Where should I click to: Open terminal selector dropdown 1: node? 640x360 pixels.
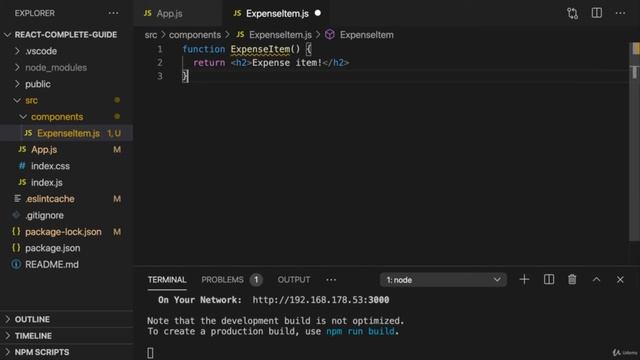[x=443, y=280]
